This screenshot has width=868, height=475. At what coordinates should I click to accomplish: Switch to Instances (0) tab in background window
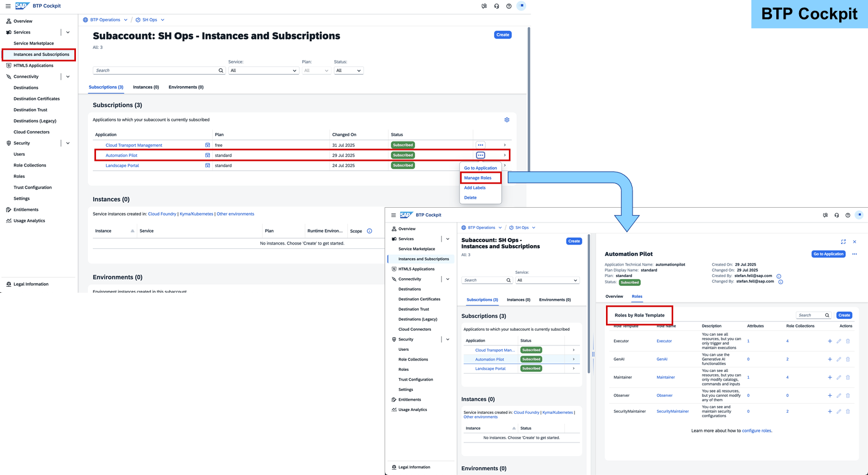point(146,87)
